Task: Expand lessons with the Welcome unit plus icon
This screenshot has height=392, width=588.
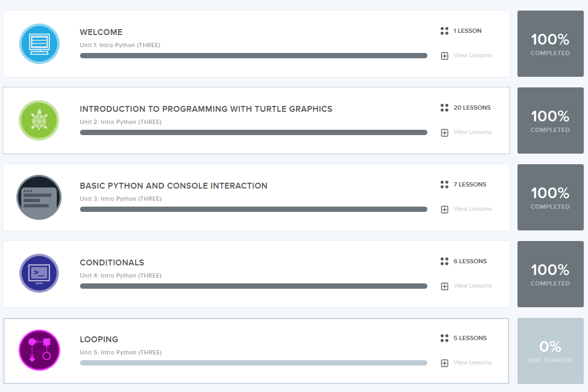Action: click(x=444, y=56)
